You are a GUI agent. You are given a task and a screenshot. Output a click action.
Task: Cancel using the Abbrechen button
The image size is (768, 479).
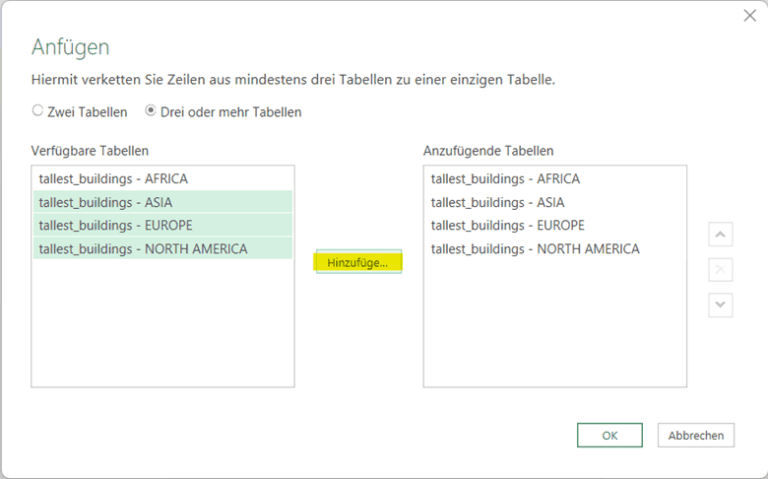click(696, 435)
